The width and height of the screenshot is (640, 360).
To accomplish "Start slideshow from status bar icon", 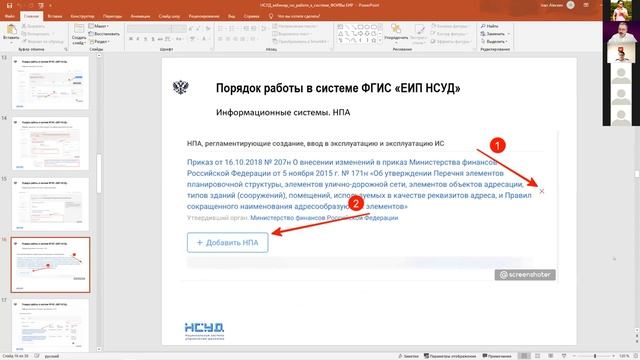I will (x=564, y=356).
